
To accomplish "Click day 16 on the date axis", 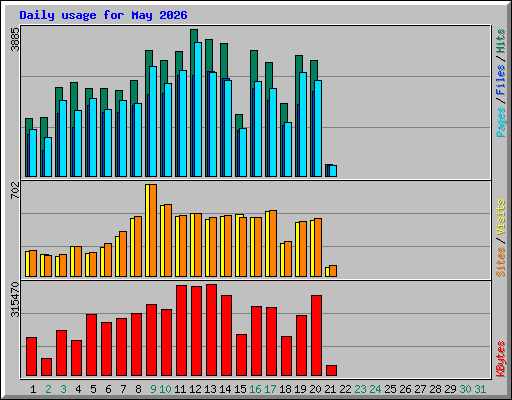I will click(x=255, y=389).
